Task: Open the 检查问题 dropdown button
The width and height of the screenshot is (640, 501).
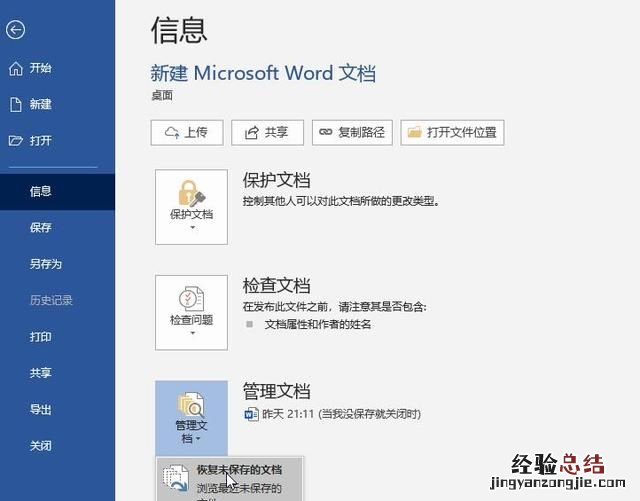Action: pos(191,312)
